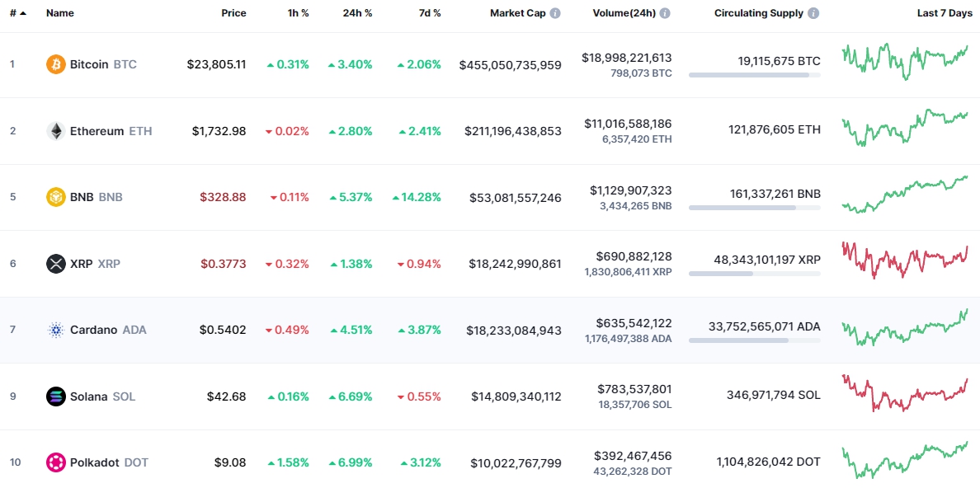Sort by the 7d % column
This screenshot has width=980, height=488.
(x=429, y=13)
